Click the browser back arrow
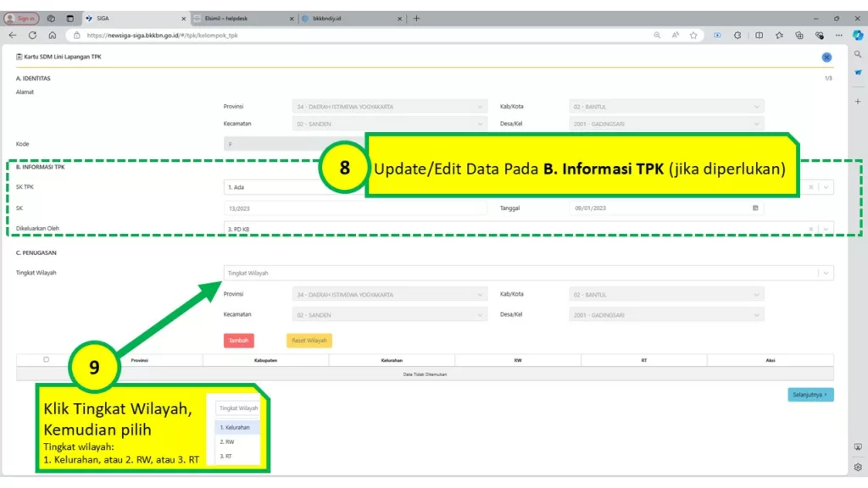 [x=13, y=36]
